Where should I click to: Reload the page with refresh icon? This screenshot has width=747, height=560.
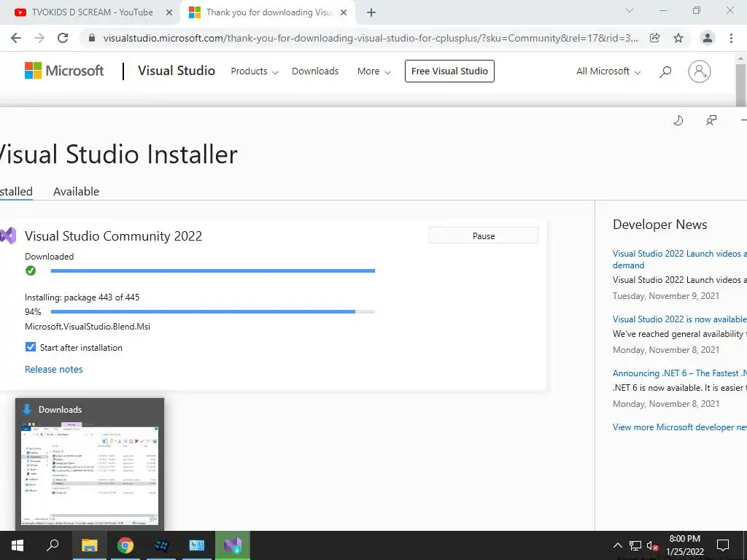point(63,38)
